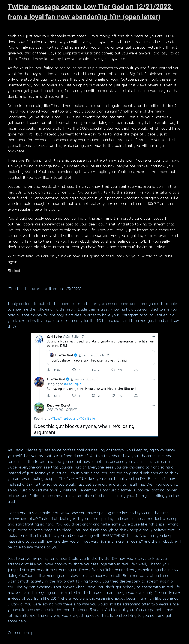Click the reply icon on Carl Beijer's tweet
The image size is (189, 644).
click(x=74, y=370)
